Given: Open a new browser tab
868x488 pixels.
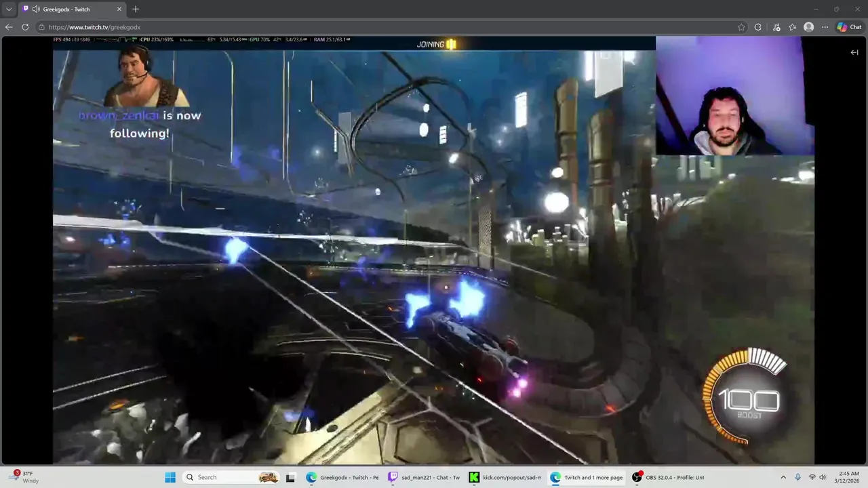Looking at the screenshot, I should (136, 9).
